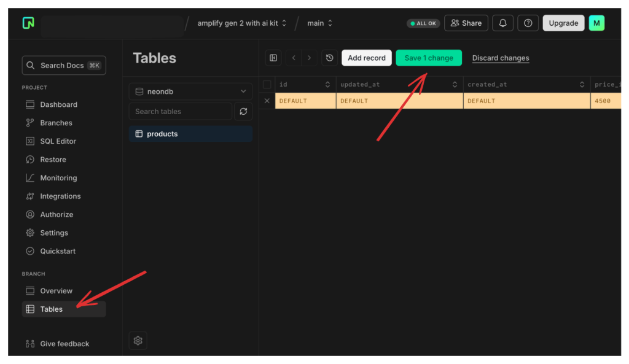
Task: Collapse the tables side panel
Action: pyautogui.click(x=273, y=58)
